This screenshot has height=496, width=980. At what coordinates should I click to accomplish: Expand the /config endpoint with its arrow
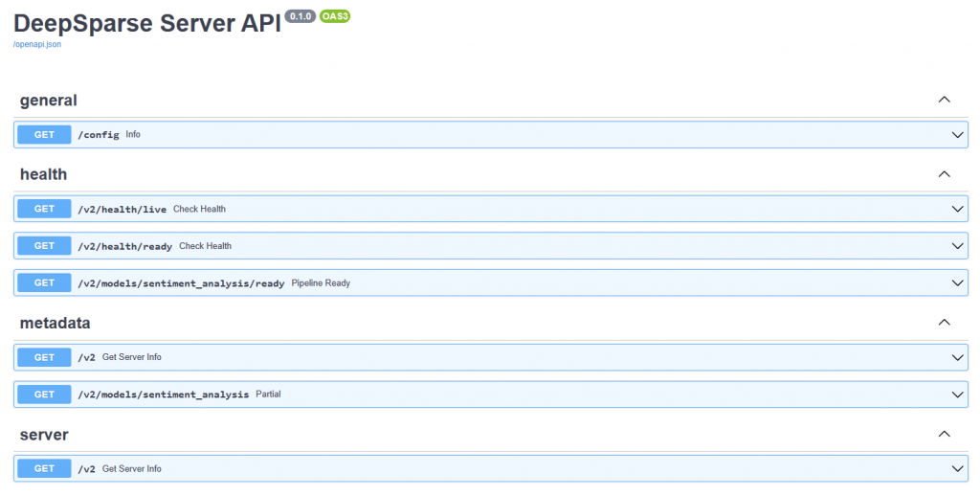point(958,135)
